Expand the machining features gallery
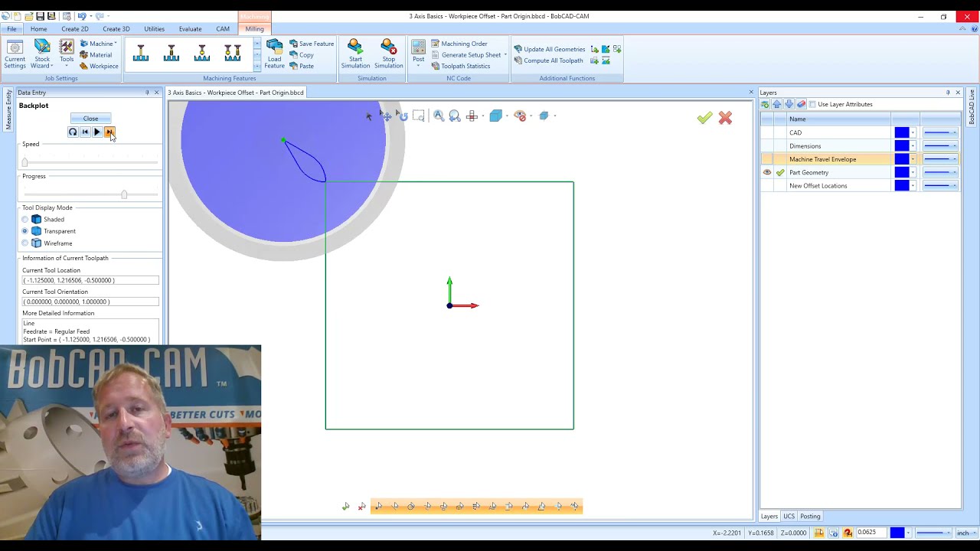 [x=256, y=67]
